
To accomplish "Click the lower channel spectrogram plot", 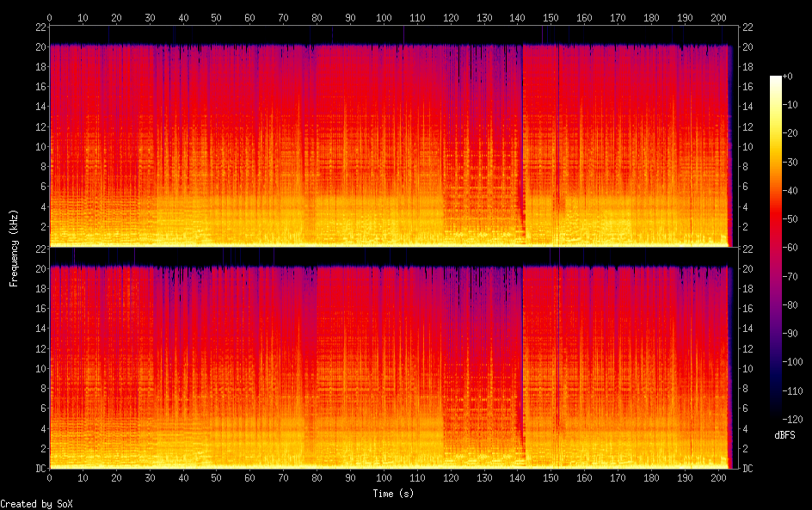I will coord(394,358).
